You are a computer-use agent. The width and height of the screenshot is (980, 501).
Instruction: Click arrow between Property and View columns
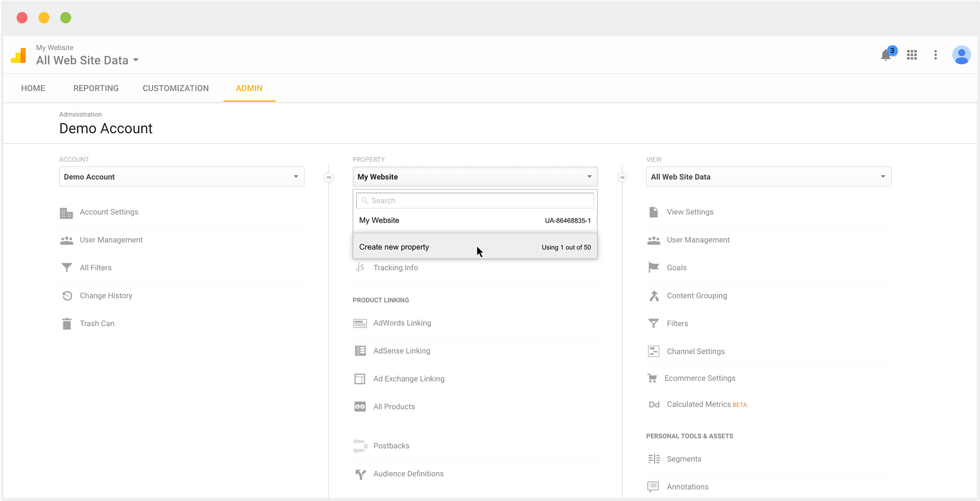622,177
